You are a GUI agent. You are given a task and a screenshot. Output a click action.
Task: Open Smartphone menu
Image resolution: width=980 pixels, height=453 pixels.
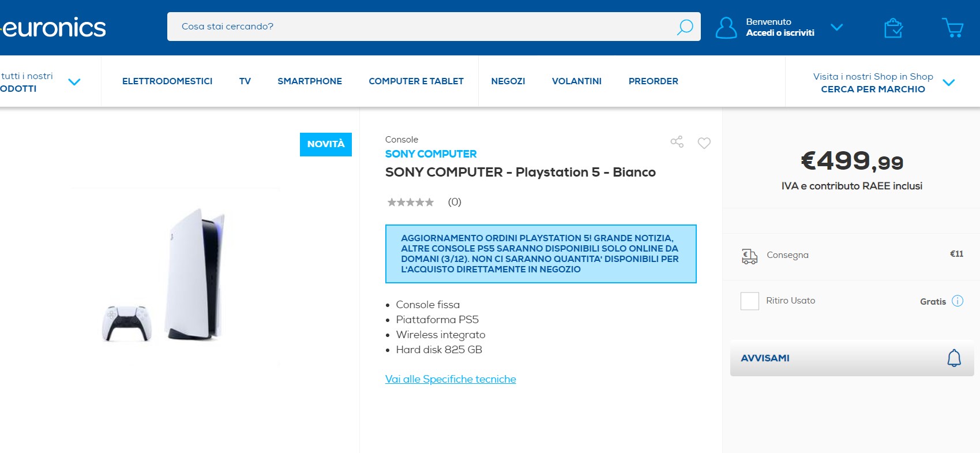[310, 81]
